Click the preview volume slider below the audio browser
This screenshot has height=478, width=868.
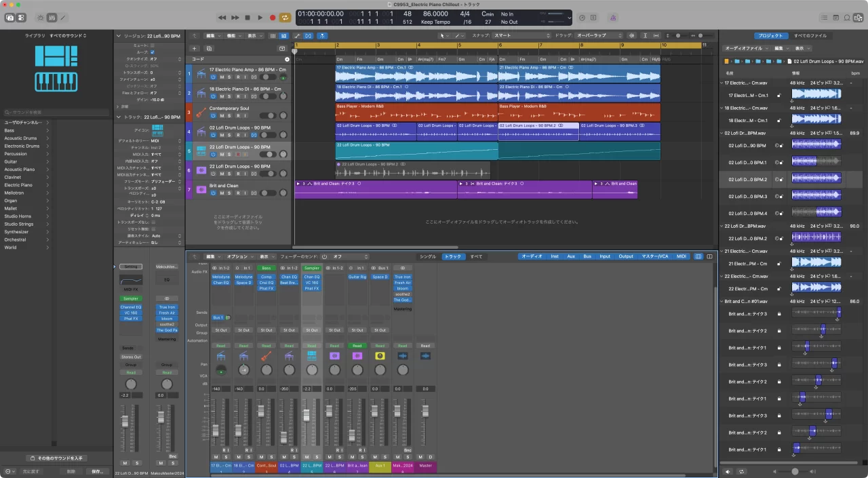[x=795, y=471]
